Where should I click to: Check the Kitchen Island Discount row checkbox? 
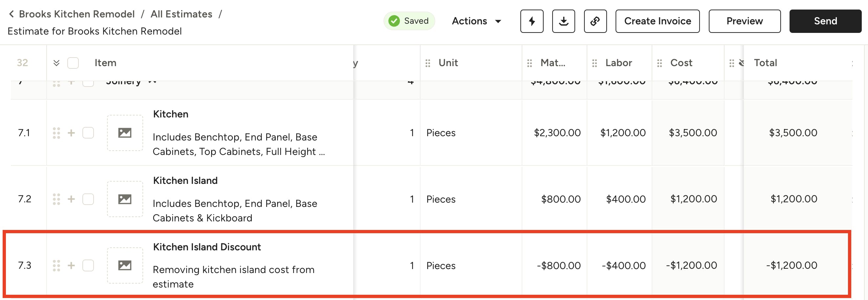[x=88, y=265]
